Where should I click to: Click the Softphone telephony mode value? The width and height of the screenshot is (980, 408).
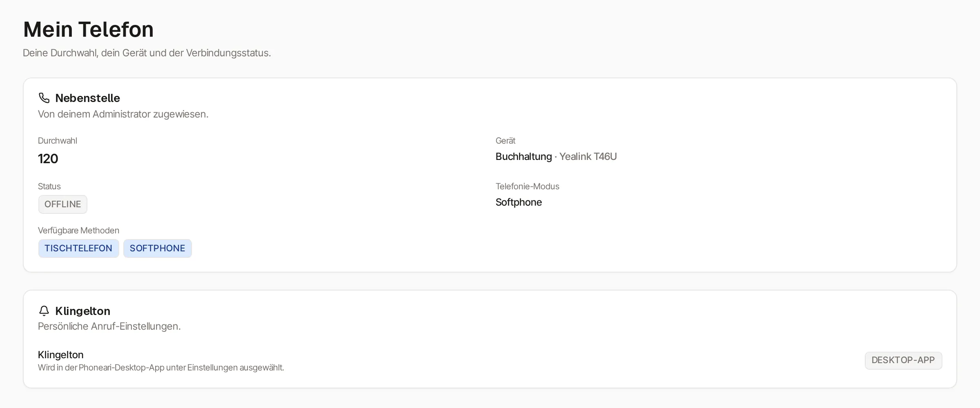tap(519, 202)
